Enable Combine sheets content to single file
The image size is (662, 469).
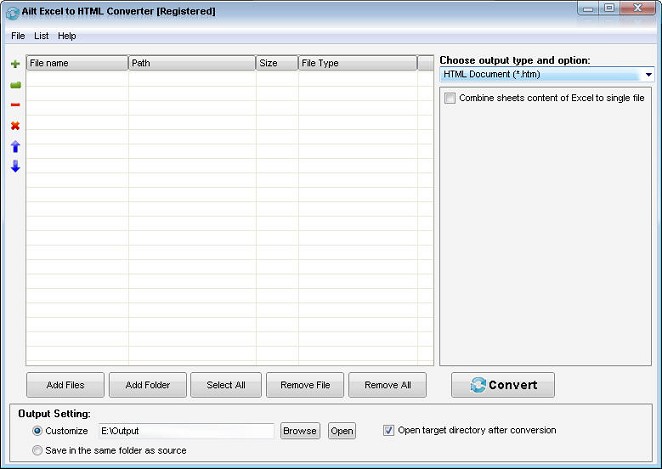click(x=450, y=98)
